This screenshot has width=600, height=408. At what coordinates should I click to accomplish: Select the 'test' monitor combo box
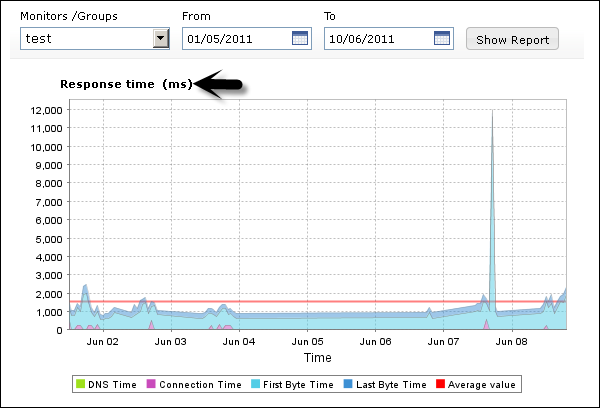[86, 38]
